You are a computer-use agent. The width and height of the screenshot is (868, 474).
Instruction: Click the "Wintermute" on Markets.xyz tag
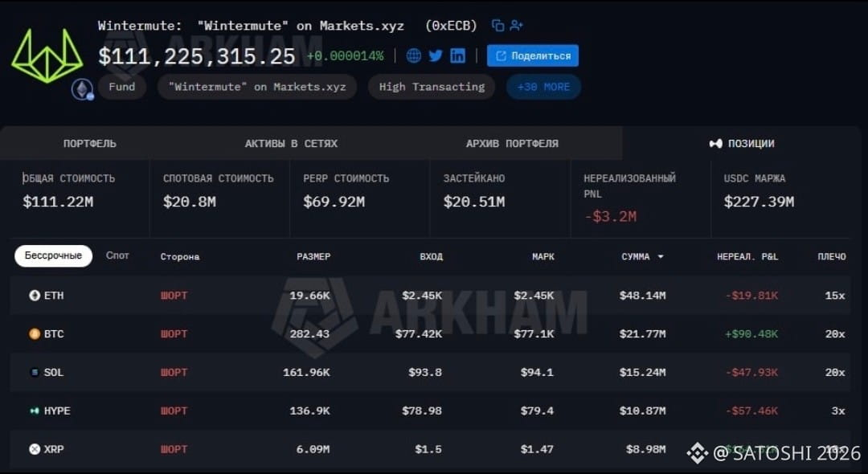tap(257, 87)
